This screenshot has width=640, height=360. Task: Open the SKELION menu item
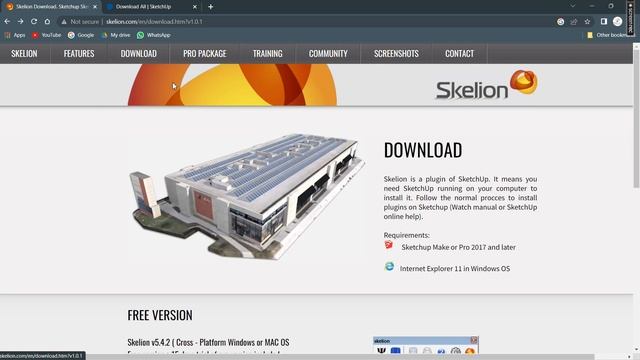coord(24,53)
